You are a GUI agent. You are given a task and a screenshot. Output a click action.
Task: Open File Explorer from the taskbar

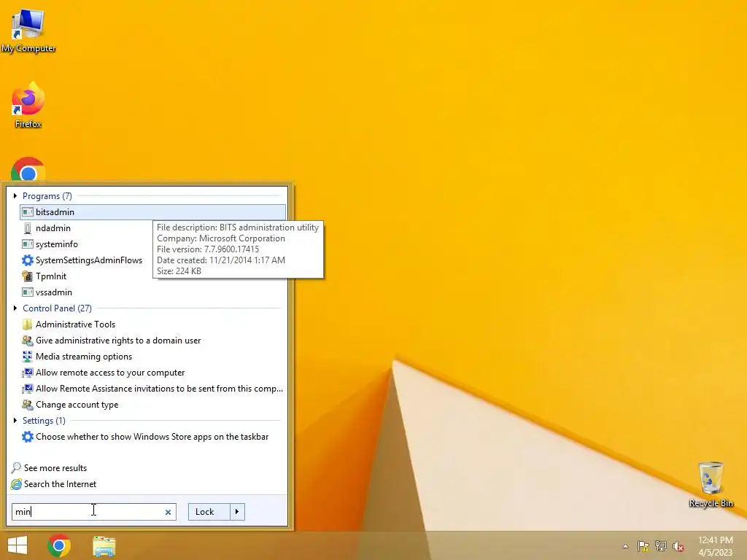(x=104, y=546)
